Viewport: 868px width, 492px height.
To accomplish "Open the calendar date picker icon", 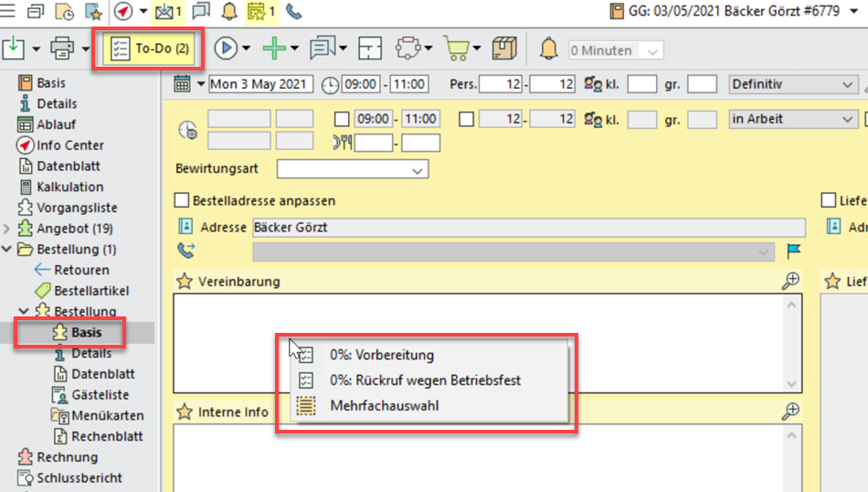I will click(x=182, y=84).
